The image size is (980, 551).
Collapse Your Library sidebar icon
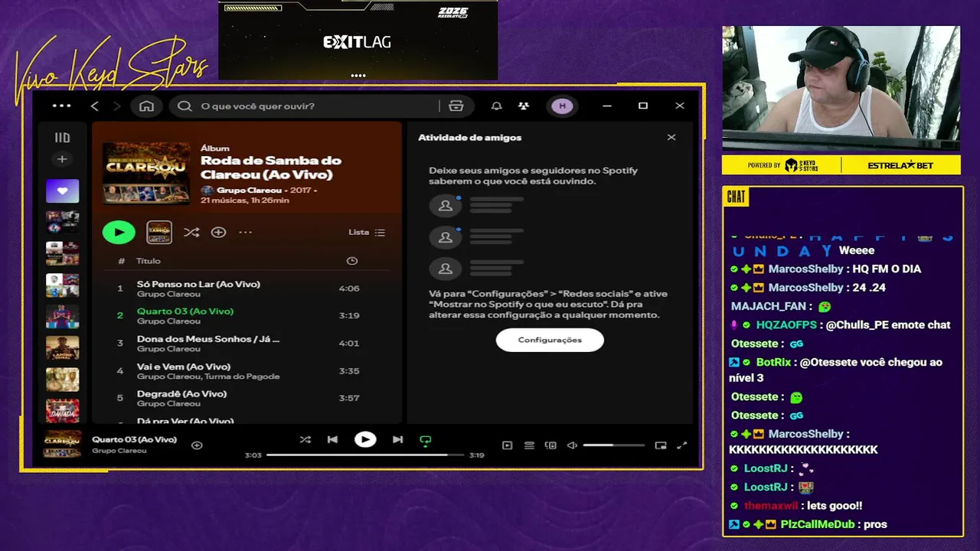(62, 138)
